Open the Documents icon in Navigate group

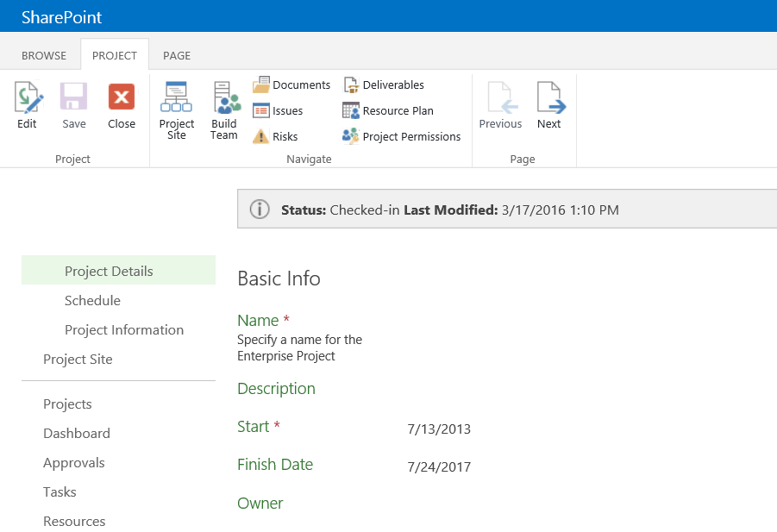(261, 84)
